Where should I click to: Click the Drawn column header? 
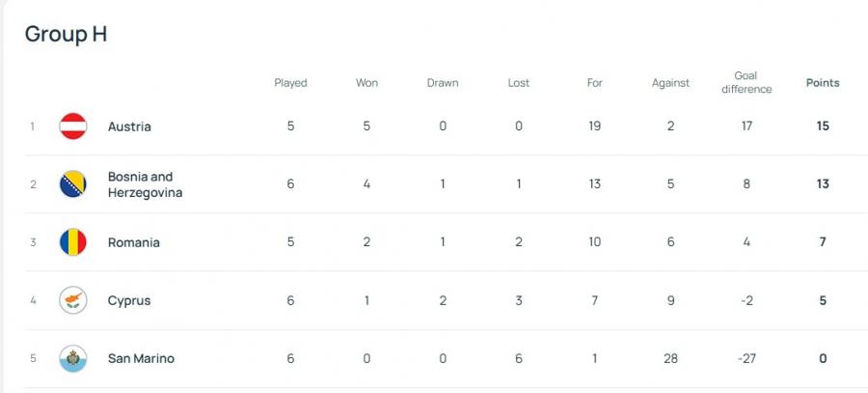[x=443, y=83]
